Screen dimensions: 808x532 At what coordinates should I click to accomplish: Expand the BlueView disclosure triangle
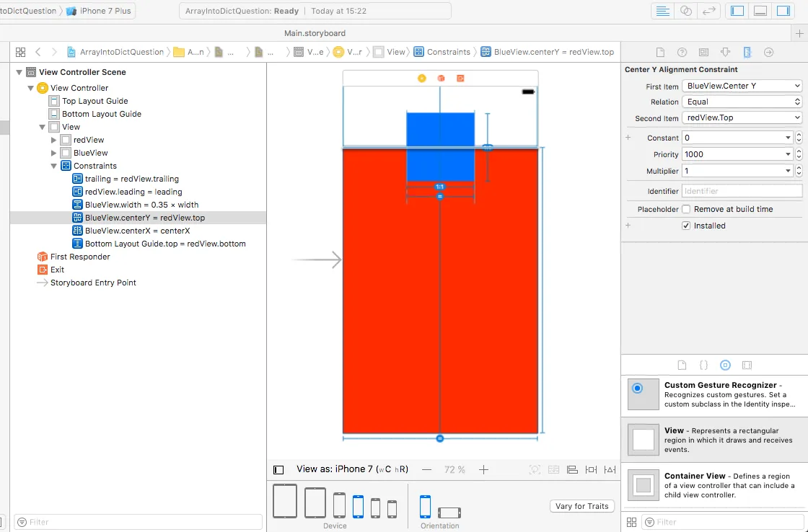(53, 153)
